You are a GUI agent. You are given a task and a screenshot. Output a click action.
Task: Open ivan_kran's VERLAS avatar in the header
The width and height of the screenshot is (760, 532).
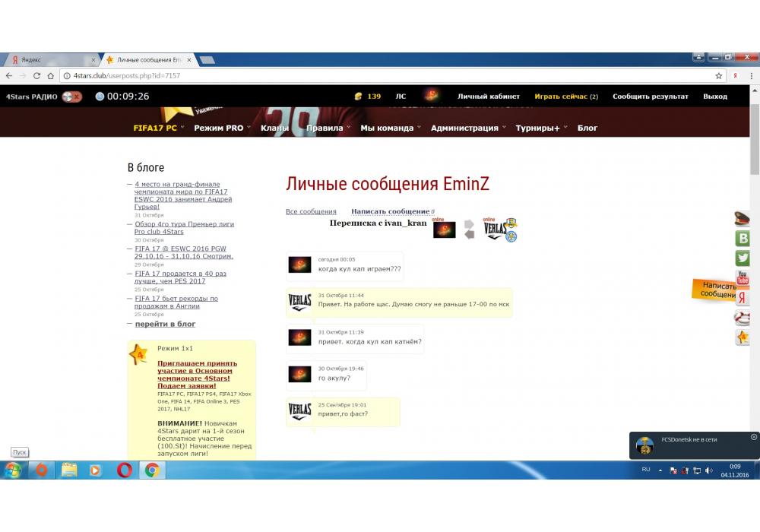[x=496, y=230]
